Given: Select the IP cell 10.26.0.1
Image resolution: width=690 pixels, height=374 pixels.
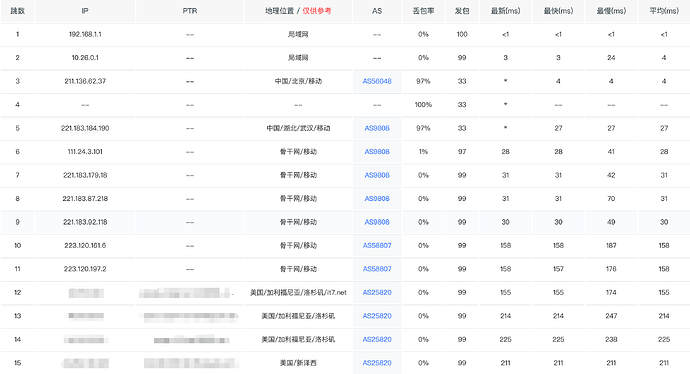Looking at the screenshot, I should point(85,58).
